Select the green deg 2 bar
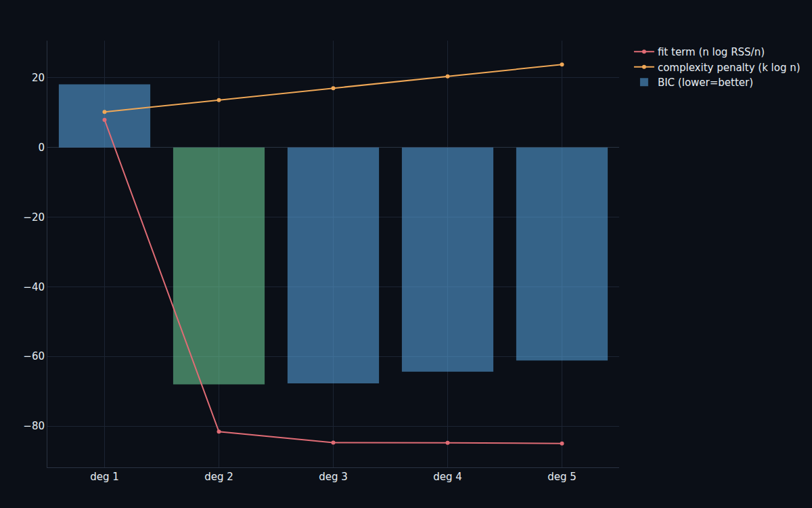 tap(219, 266)
